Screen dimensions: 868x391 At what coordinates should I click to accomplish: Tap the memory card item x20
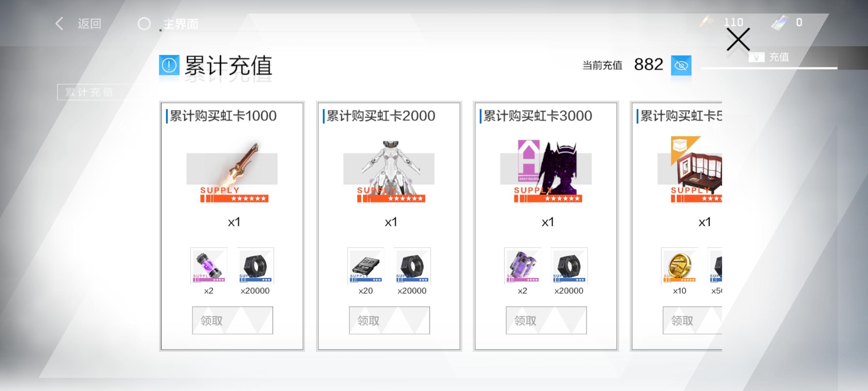tap(366, 266)
